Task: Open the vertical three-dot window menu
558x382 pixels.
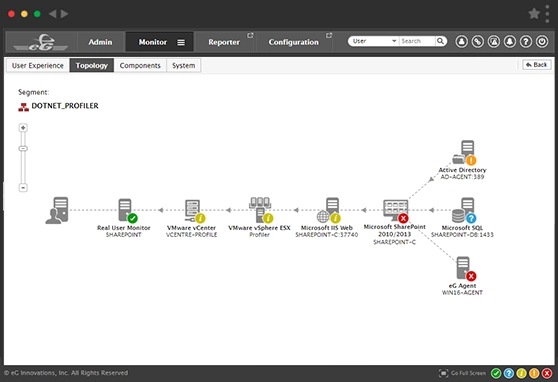Action: coord(547,14)
